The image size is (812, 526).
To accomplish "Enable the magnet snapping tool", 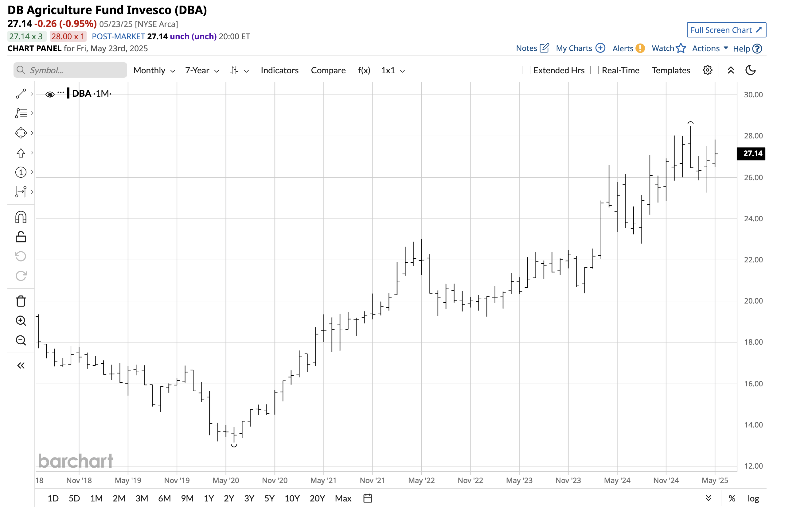I will click(x=21, y=217).
